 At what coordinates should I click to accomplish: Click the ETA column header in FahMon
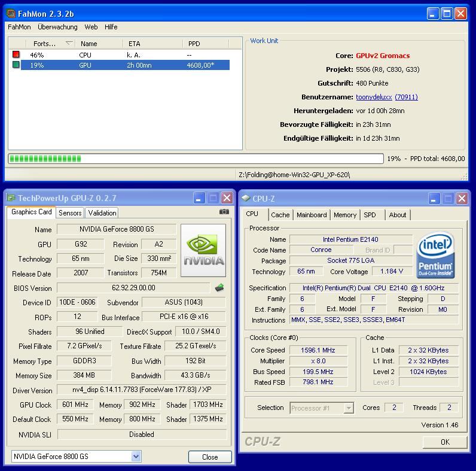pos(152,44)
